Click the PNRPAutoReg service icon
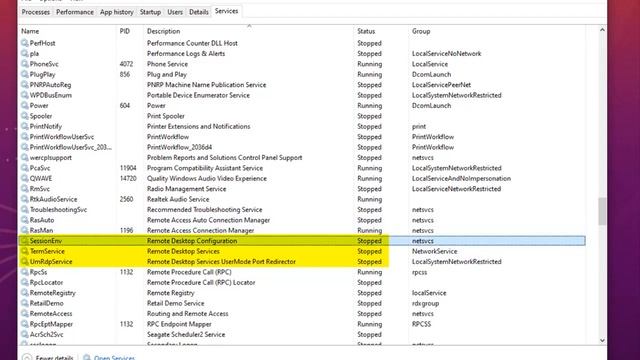 (x=24, y=84)
